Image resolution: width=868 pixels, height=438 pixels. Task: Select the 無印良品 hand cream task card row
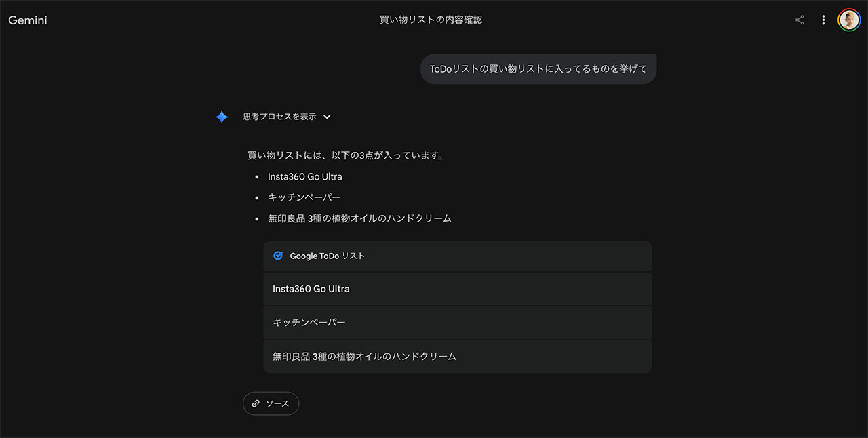[x=457, y=356]
